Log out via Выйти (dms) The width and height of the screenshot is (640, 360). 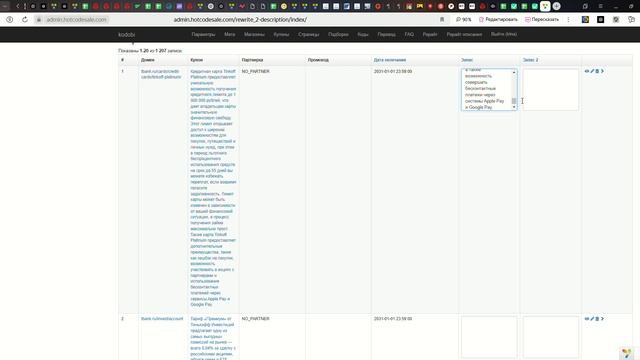pyautogui.click(x=504, y=34)
